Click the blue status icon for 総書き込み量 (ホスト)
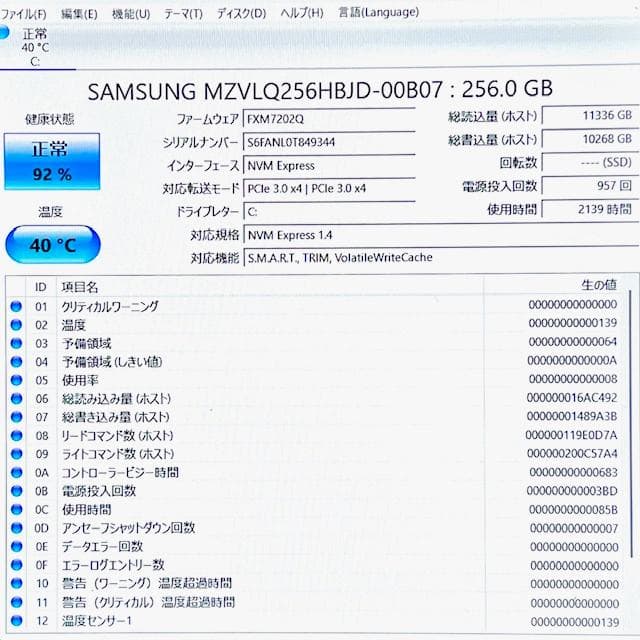Viewport: 640px width, 640px height. 16,417
